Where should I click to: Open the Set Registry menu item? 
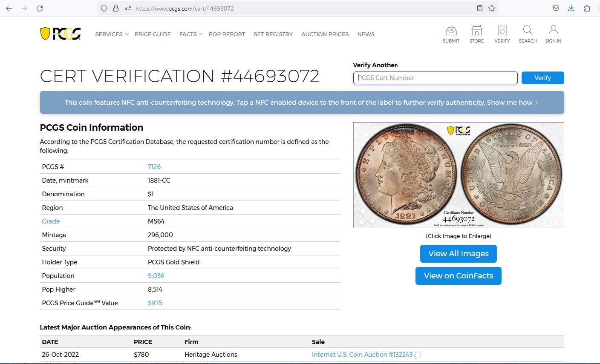273,34
